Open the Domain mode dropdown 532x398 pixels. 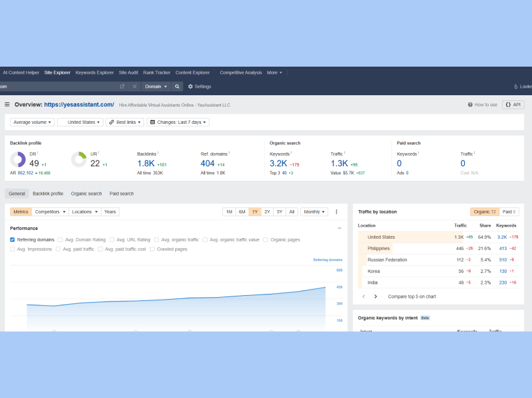point(156,86)
